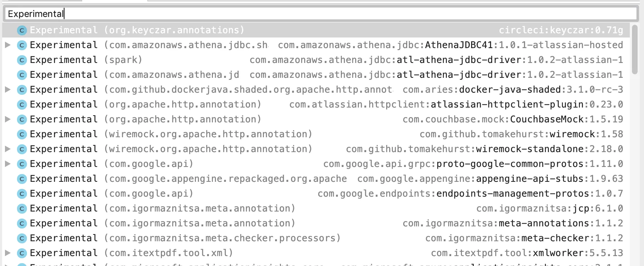644x266 pixels.
Task: Click class icon for atlassian-httpclient-plugin result
Action: pos(22,105)
